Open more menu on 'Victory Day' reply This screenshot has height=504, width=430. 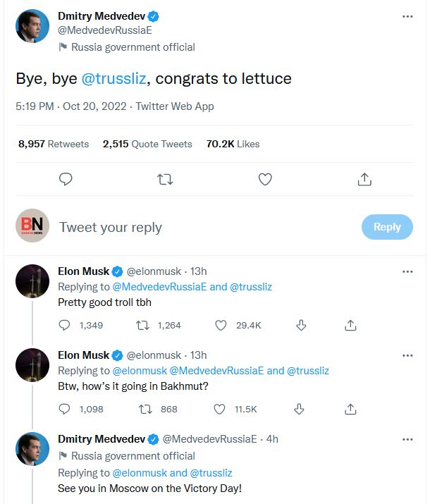click(x=407, y=439)
